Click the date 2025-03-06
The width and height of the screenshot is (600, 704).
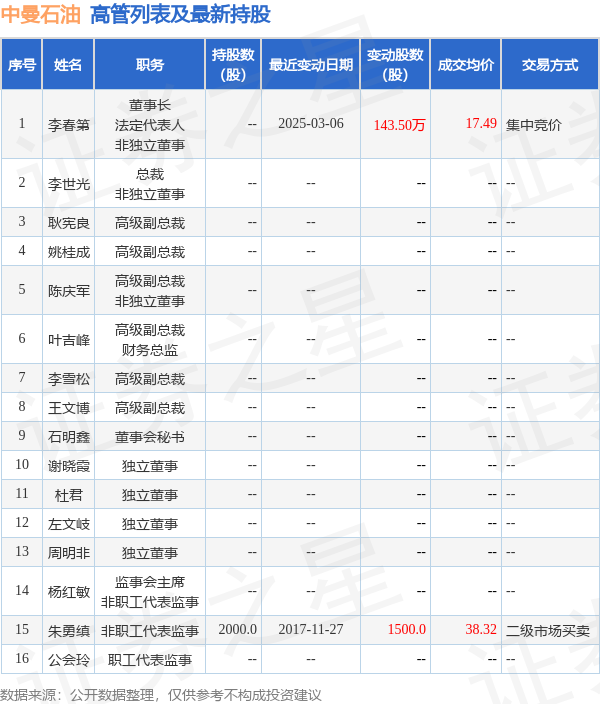point(311,123)
